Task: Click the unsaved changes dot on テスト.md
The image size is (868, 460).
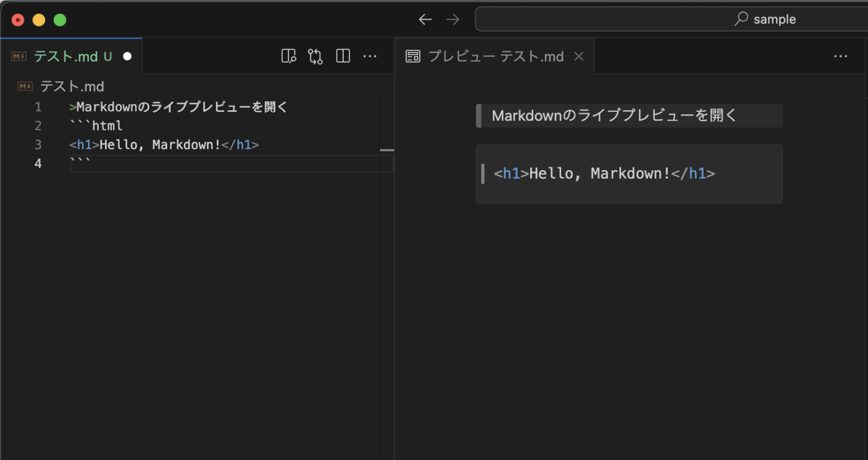Action: pyautogui.click(x=127, y=56)
